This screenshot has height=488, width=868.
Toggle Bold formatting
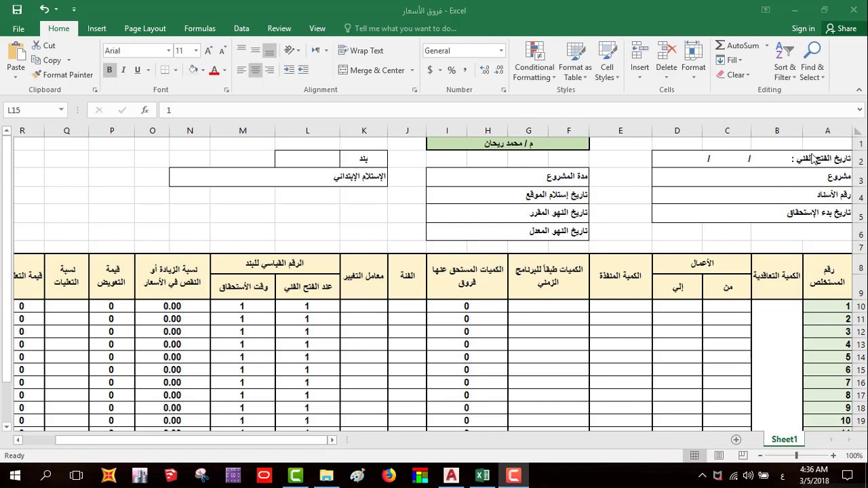point(109,70)
